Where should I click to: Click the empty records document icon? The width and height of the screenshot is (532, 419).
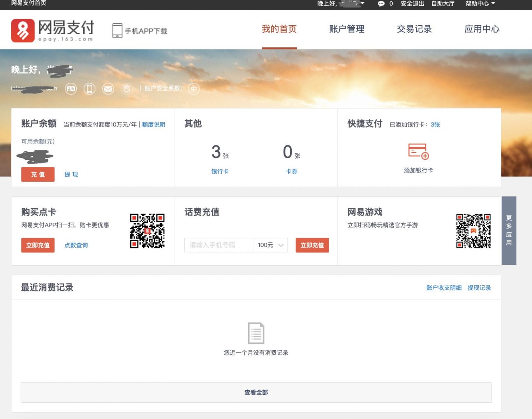pyautogui.click(x=256, y=333)
